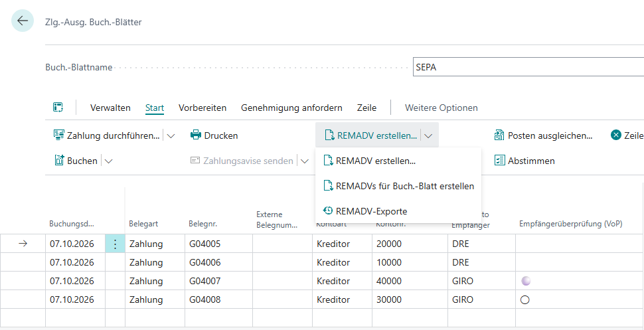The height and width of the screenshot is (330, 644).
Task: Click the REMADV-Exporte history icon
Action: tap(328, 211)
